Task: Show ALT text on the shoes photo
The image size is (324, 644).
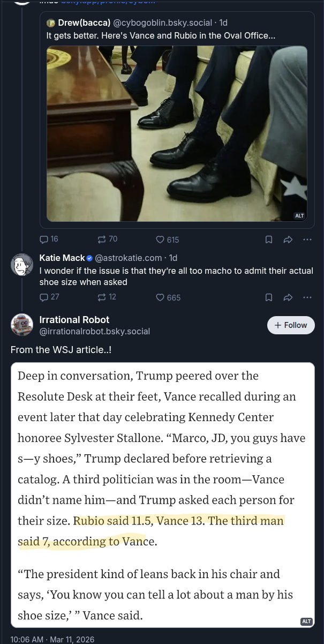Action: (x=299, y=216)
